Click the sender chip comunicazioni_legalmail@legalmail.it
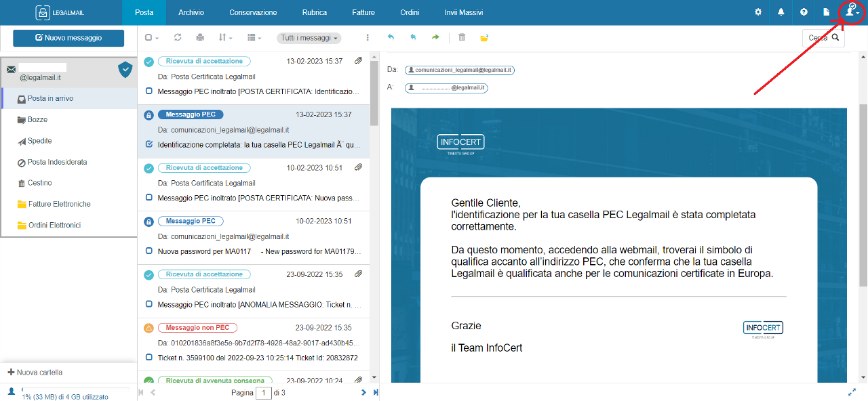868x401 pixels. [x=460, y=70]
